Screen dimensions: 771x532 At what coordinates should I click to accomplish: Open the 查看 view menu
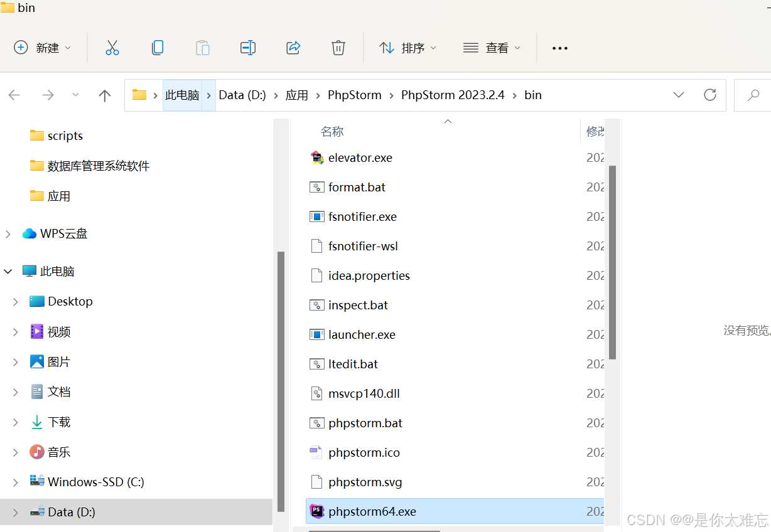492,48
